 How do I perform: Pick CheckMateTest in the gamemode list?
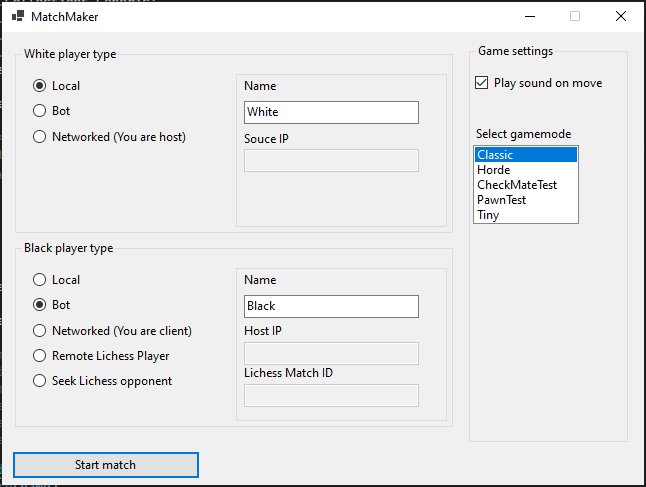pos(526,185)
